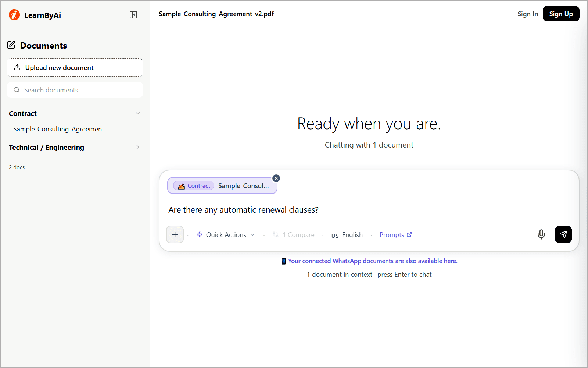Click the Sign In link

click(528, 14)
